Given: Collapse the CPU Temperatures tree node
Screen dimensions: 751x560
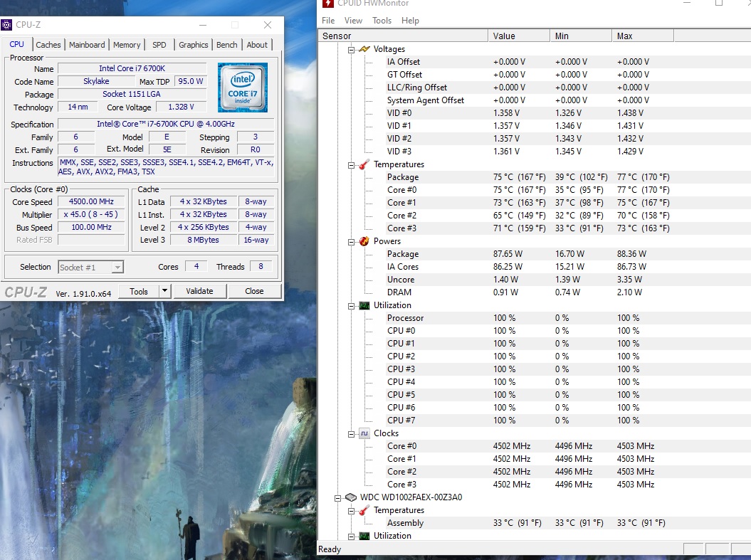Looking at the screenshot, I should pyautogui.click(x=351, y=164).
